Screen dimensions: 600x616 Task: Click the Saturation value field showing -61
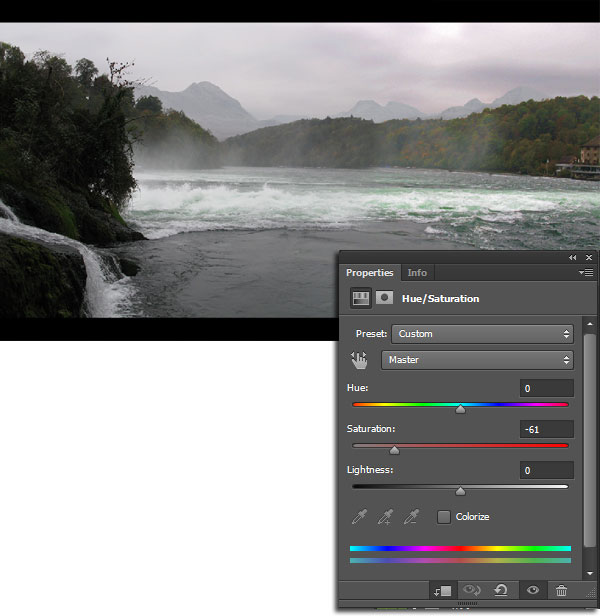point(547,429)
